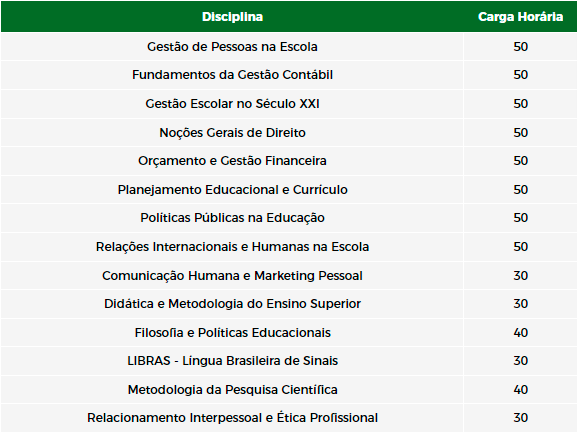Click the 50 hours value for Noções Gerais

pos(520,132)
